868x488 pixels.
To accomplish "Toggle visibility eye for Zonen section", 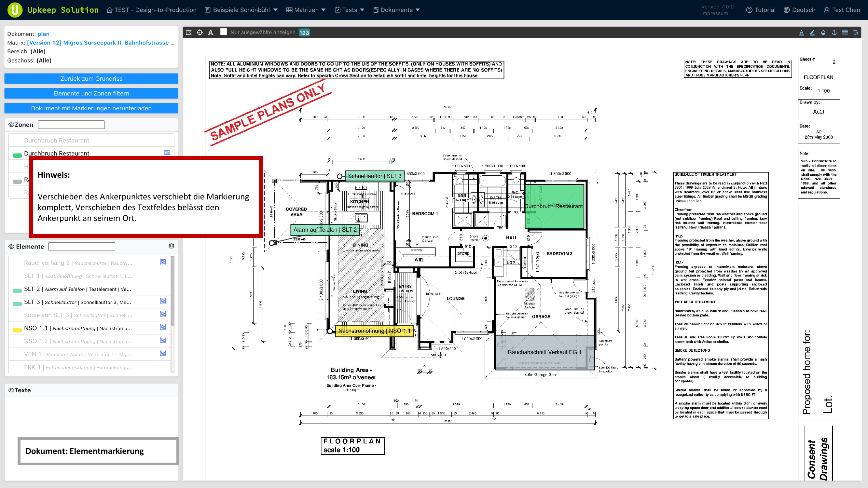I will (11, 125).
